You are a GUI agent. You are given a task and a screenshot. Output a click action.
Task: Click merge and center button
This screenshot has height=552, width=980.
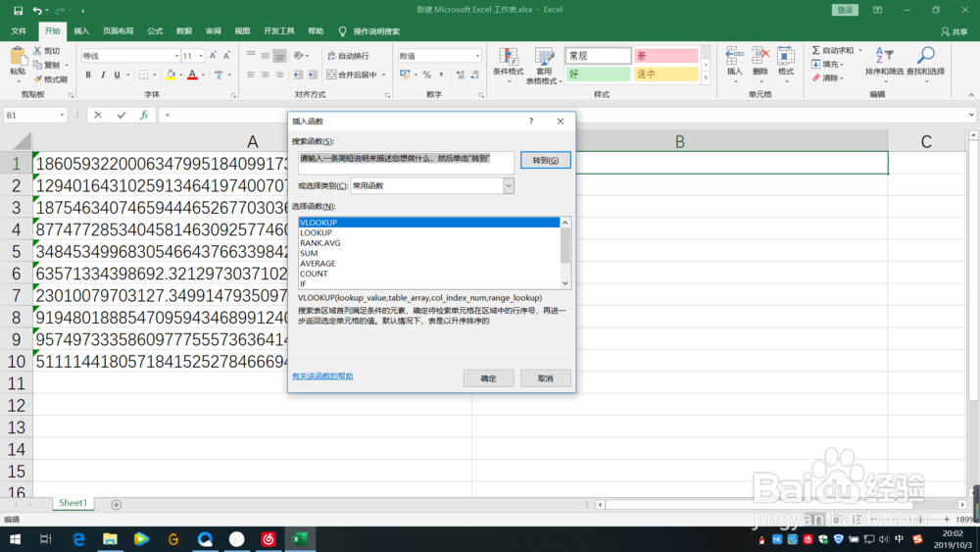[351, 75]
